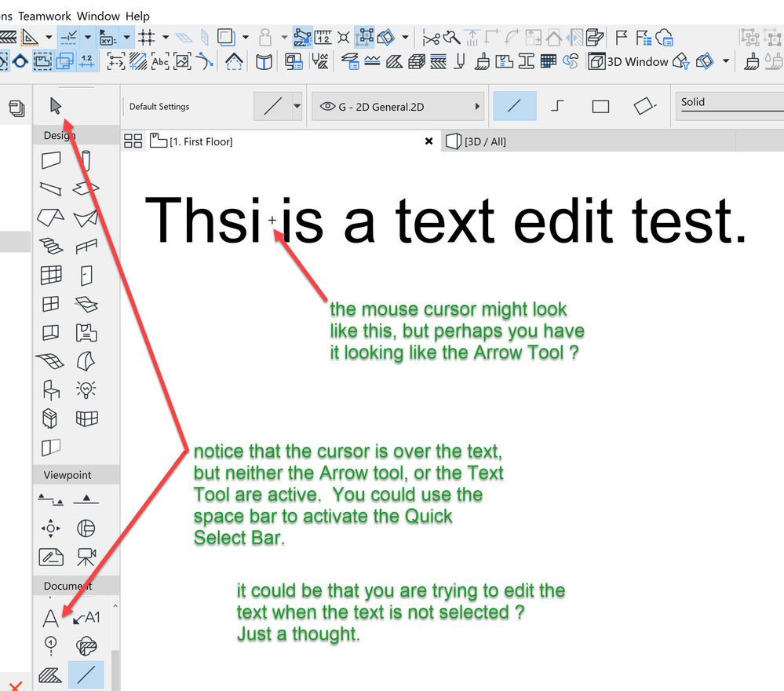Image resolution: width=784 pixels, height=691 pixels.
Task: Select the Worksheet tool
Action: 51,557
